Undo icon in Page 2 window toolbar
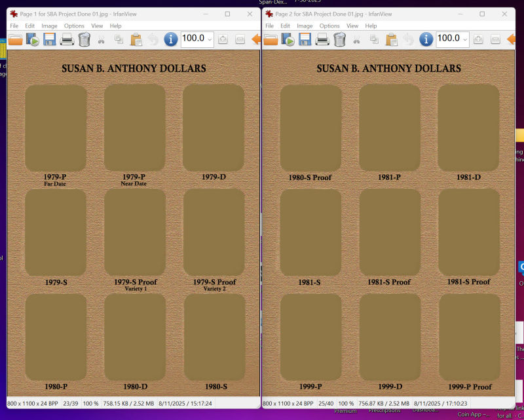The height and width of the screenshot is (420, 524). pos(408,39)
